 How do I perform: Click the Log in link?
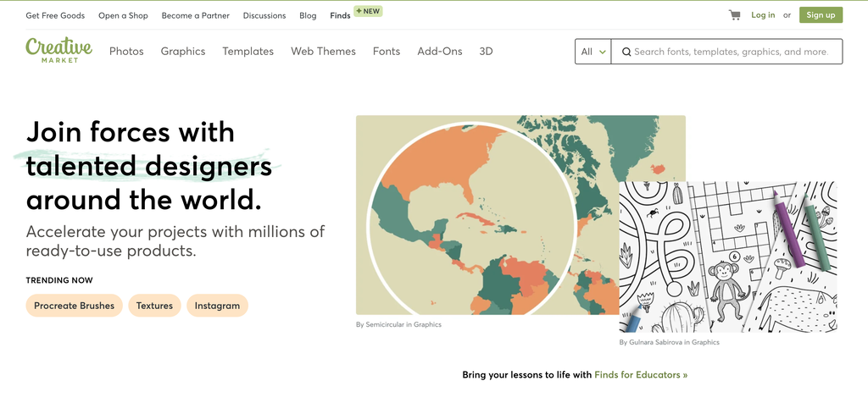click(x=763, y=15)
